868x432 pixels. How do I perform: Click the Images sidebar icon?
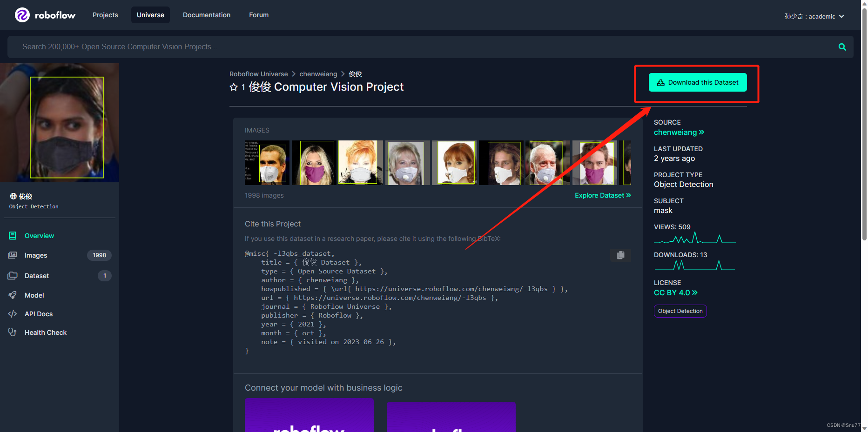[x=13, y=255]
